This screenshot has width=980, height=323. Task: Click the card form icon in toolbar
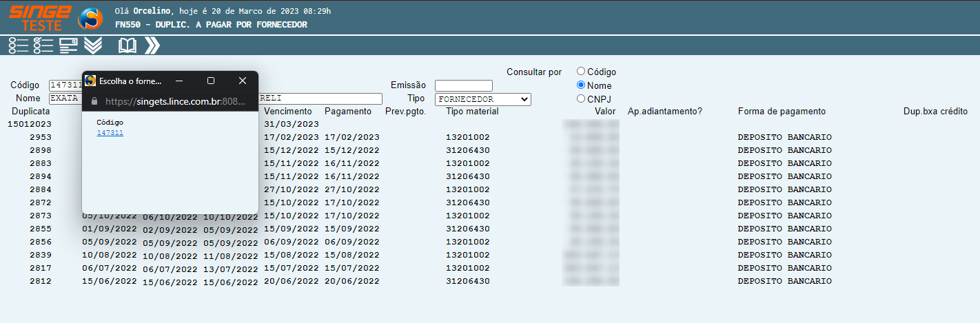tap(68, 45)
